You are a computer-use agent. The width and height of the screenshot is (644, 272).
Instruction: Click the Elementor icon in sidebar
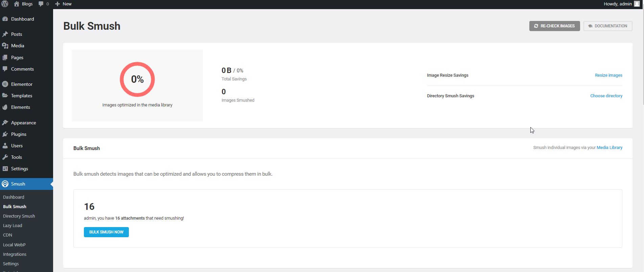[x=5, y=84]
